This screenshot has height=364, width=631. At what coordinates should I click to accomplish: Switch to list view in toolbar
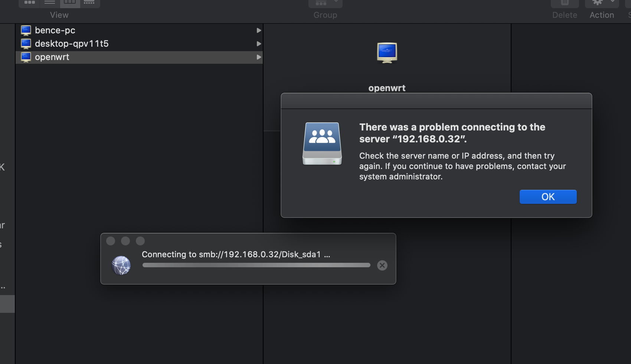pos(50,3)
